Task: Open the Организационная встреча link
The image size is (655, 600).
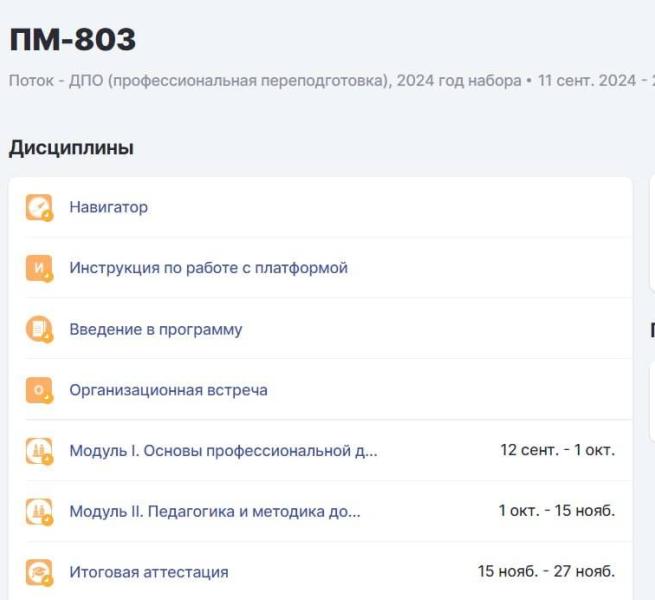Action: tap(168, 390)
